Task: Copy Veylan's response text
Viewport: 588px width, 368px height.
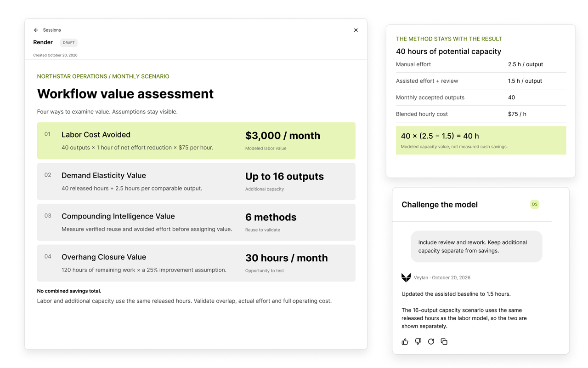Action: point(444,341)
